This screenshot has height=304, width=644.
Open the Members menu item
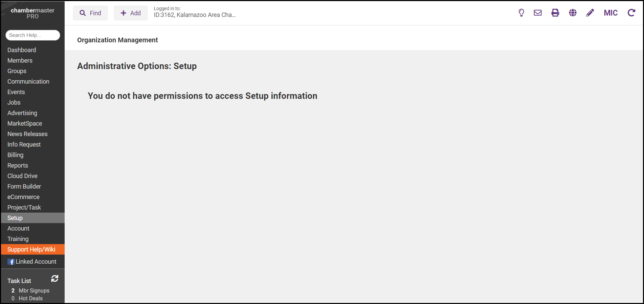point(20,61)
